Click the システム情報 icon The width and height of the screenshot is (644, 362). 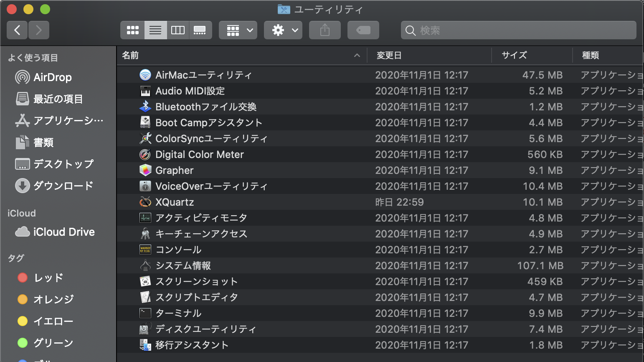(x=145, y=265)
